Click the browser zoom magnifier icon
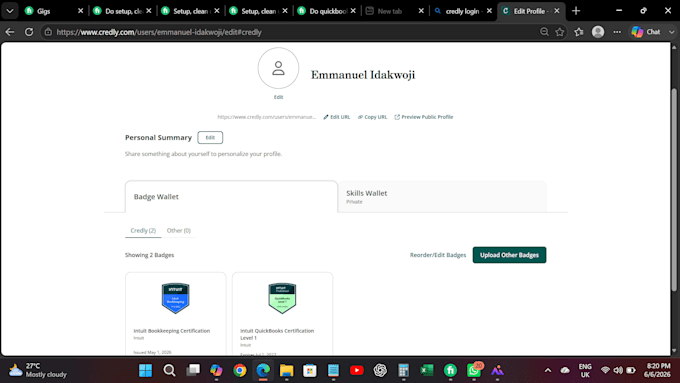 (544, 32)
